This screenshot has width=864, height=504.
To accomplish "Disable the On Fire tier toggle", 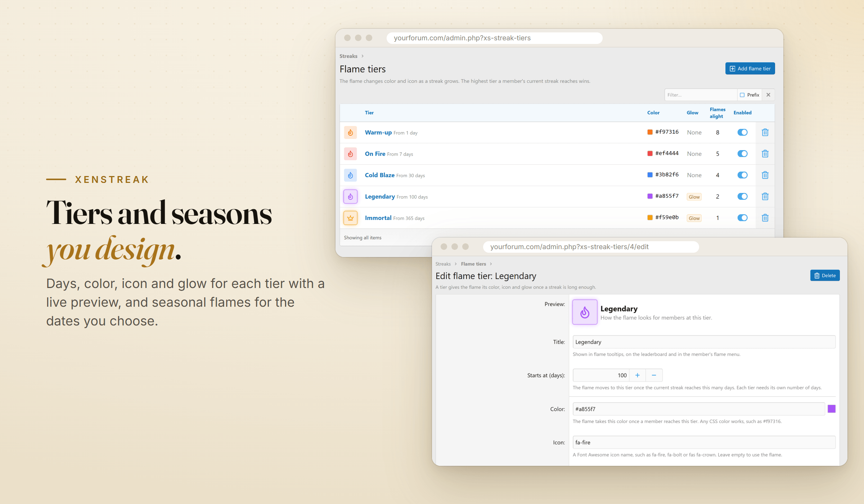I will click(742, 154).
